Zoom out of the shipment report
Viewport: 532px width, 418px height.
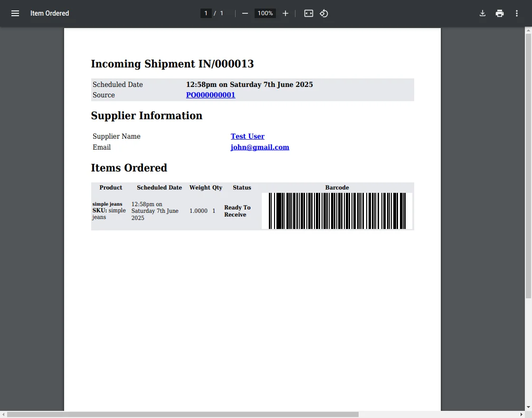point(245,13)
